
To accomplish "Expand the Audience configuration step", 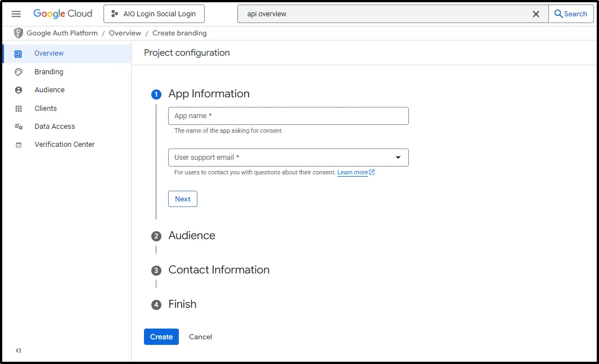I will pyautogui.click(x=191, y=236).
